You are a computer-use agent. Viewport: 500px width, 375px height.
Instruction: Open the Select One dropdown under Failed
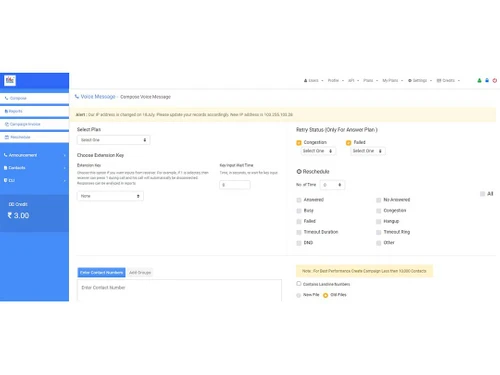click(368, 151)
